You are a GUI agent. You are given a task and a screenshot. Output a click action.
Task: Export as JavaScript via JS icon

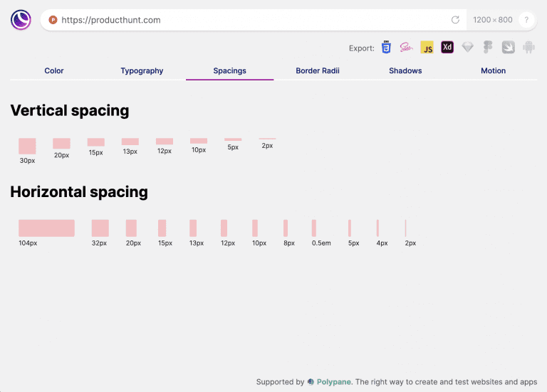point(427,47)
